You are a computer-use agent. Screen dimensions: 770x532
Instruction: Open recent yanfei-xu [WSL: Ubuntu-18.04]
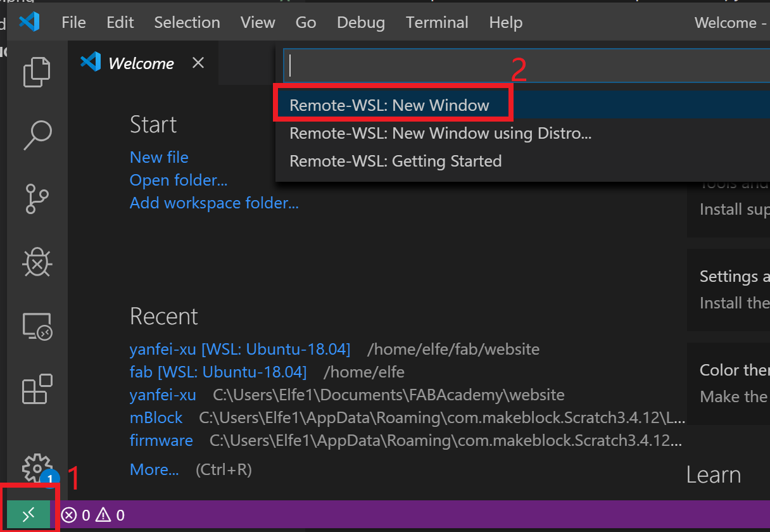(x=240, y=349)
